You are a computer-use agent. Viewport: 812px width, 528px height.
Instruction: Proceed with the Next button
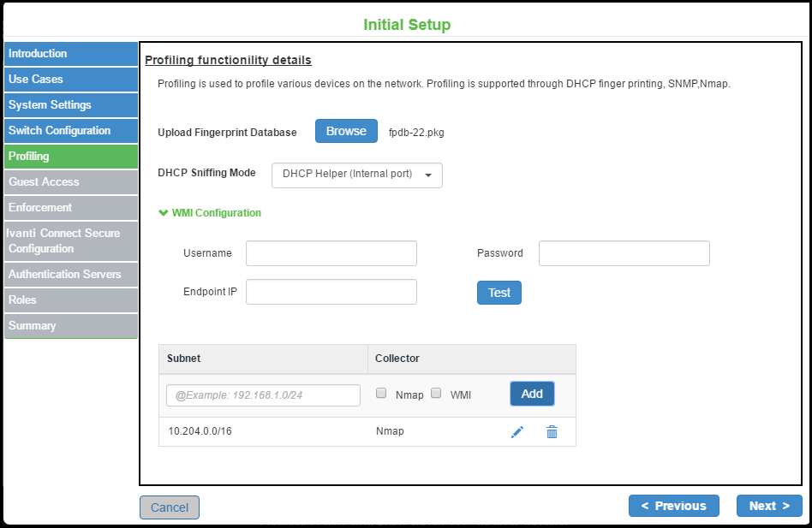click(x=769, y=506)
